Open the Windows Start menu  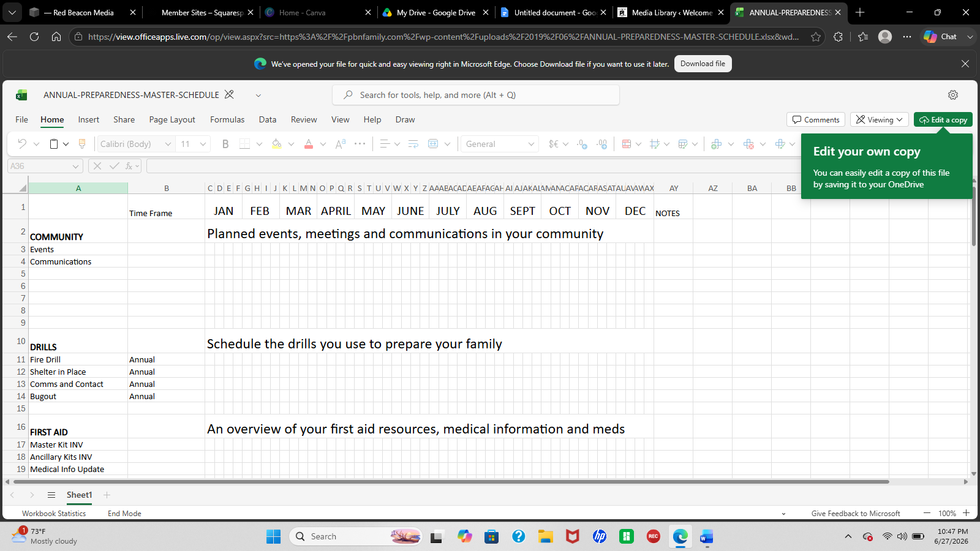pyautogui.click(x=273, y=536)
